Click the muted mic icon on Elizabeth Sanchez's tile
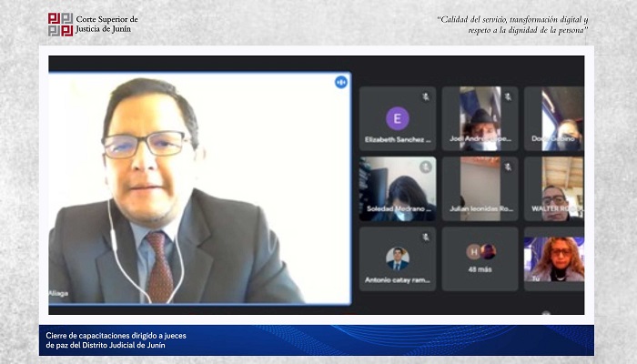 (x=425, y=96)
